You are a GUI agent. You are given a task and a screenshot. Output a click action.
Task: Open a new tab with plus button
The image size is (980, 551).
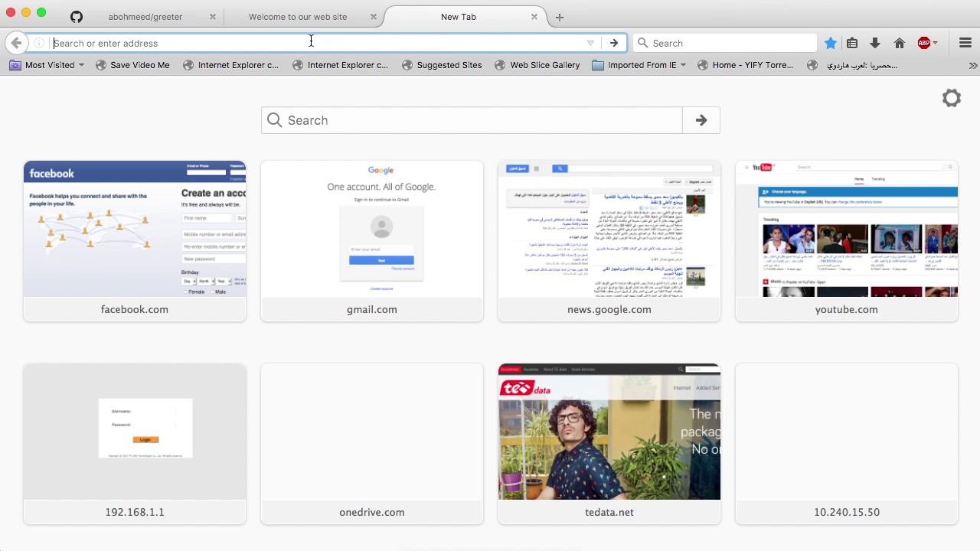tap(560, 17)
